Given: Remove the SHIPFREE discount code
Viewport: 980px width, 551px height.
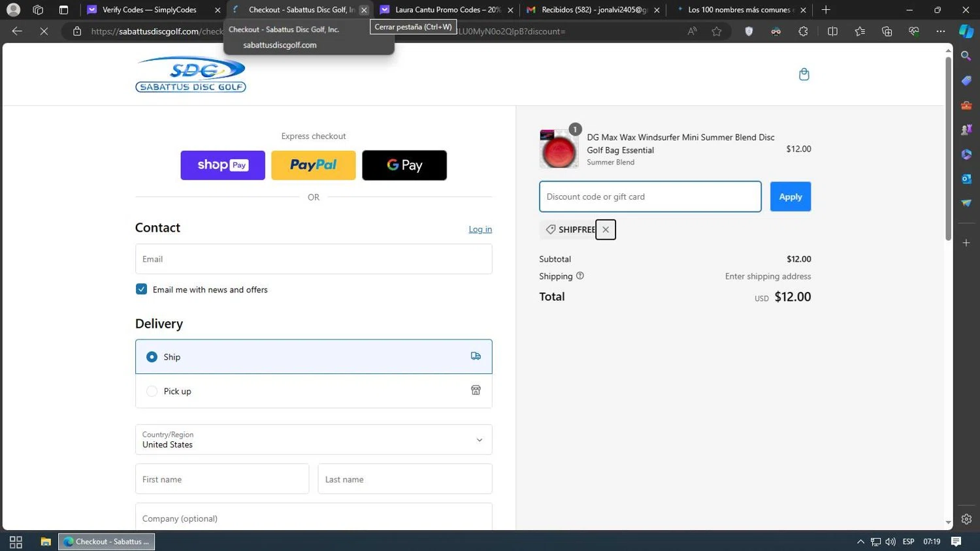Looking at the screenshot, I should [x=606, y=230].
